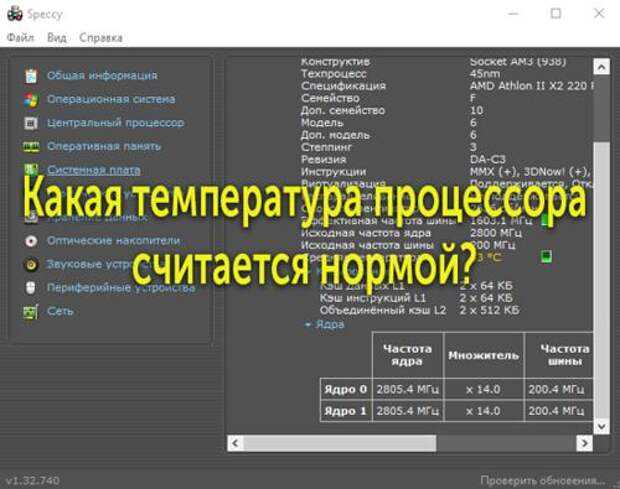Viewport: 620px width, 489px height.
Task: Select Центральный процессор section
Action: [115, 123]
